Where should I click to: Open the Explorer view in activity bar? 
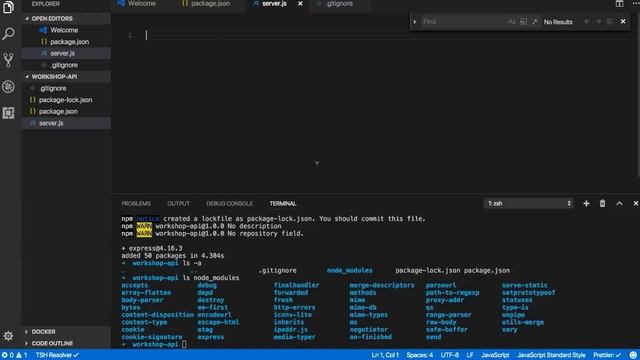[8, 7]
